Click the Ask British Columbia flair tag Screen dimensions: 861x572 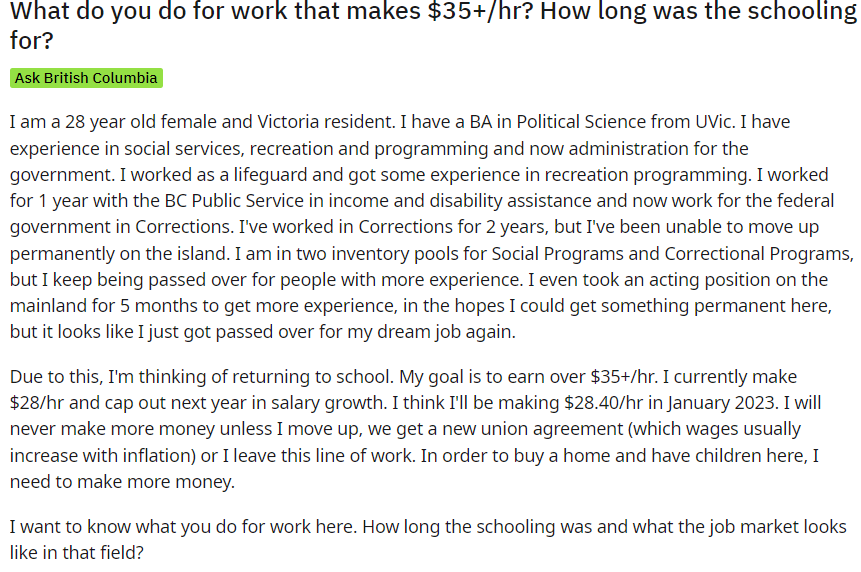pos(86,78)
